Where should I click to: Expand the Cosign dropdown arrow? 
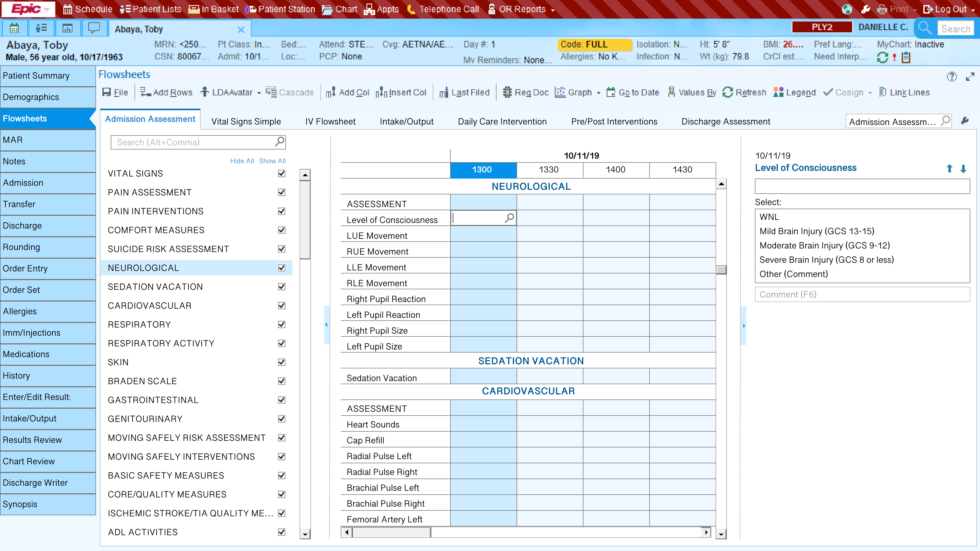click(870, 93)
